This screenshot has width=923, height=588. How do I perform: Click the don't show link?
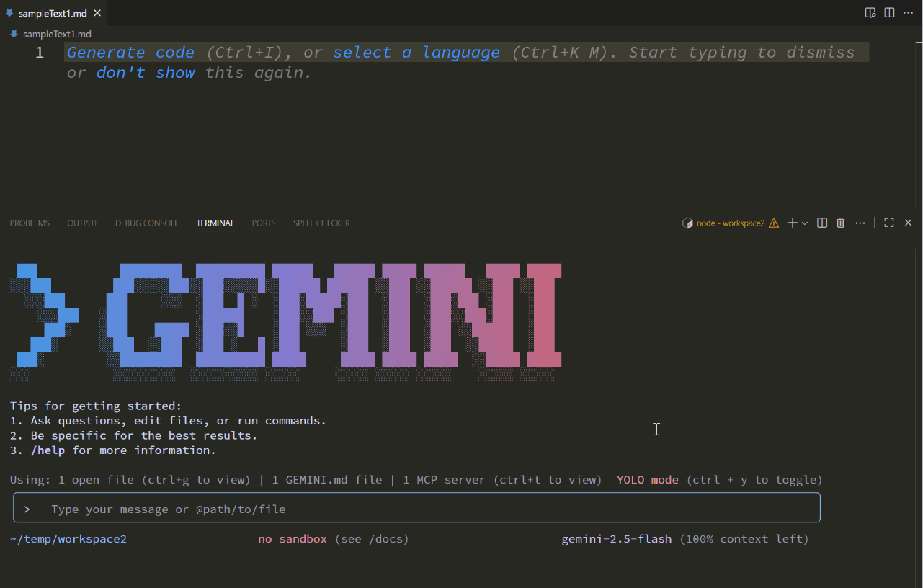pos(146,73)
